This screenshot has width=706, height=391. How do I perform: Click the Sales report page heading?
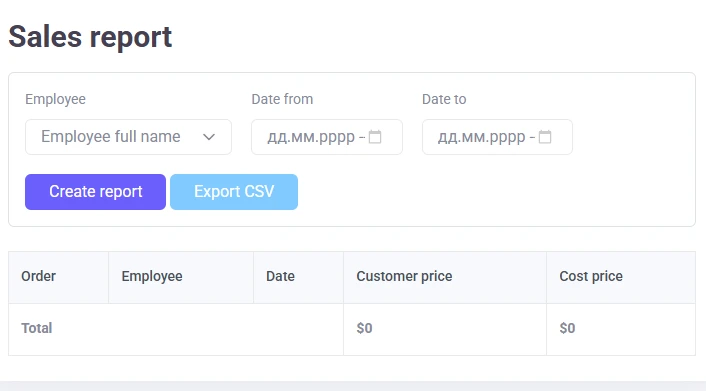click(x=90, y=37)
